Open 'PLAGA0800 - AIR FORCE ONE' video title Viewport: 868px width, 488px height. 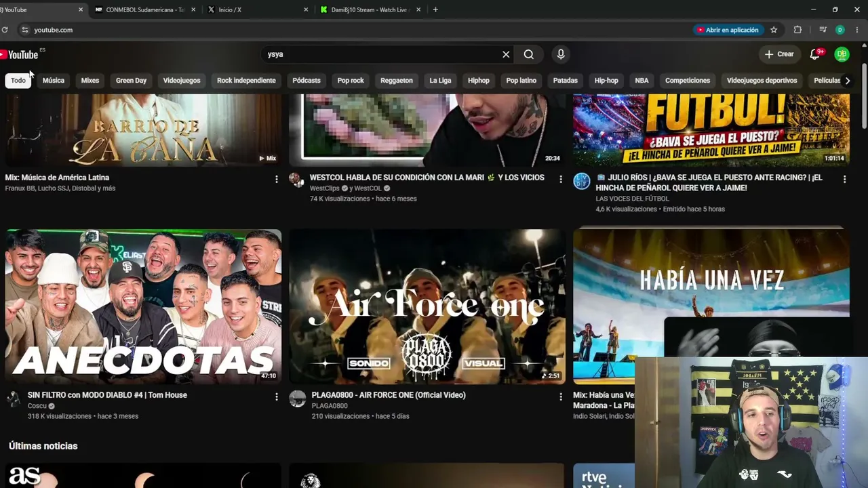[389, 395]
